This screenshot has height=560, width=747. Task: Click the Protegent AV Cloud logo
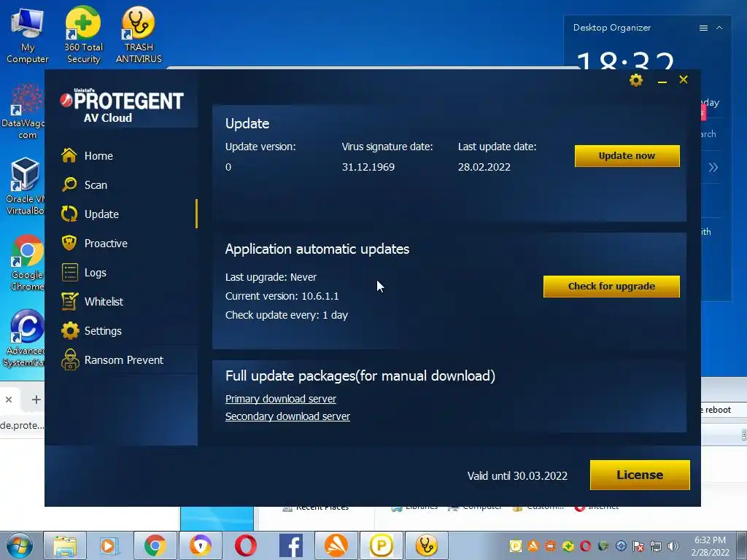coord(122,106)
